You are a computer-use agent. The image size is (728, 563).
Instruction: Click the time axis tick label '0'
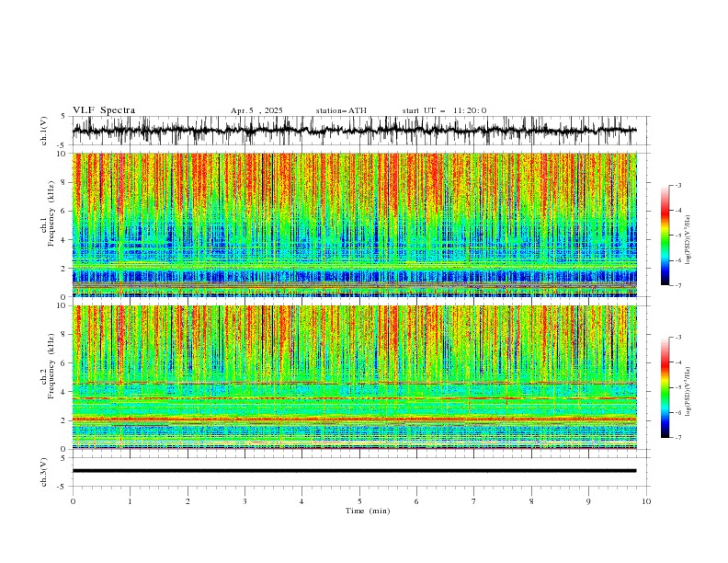[x=73, y=501]
